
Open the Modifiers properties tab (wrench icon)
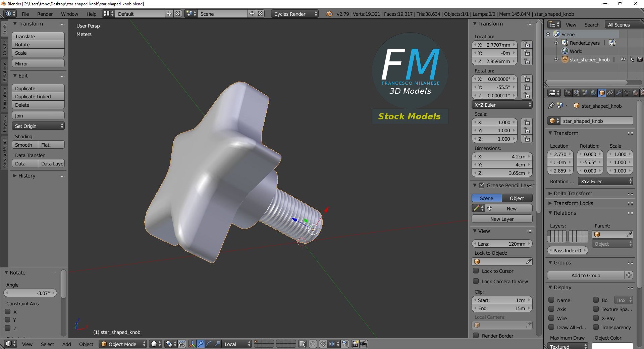619,93
